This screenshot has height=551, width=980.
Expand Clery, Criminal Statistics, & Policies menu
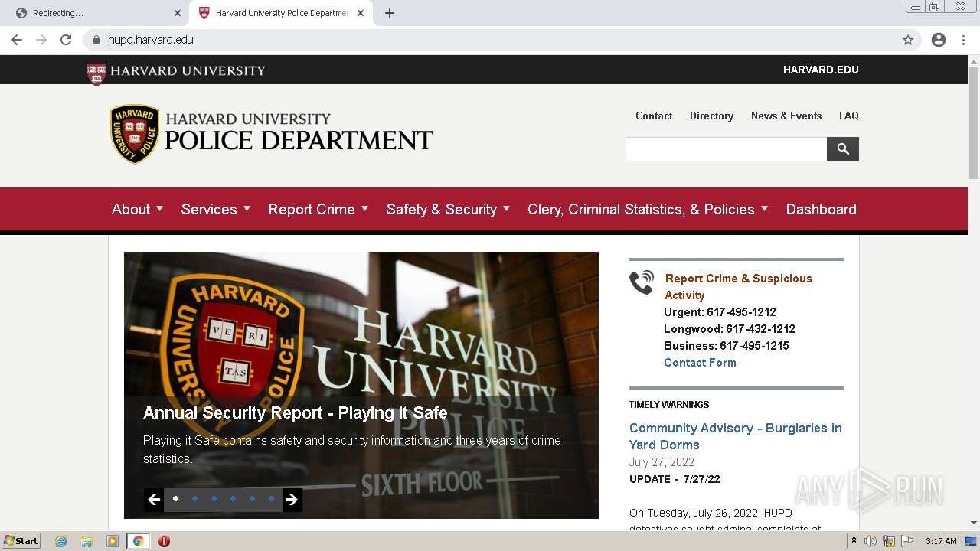click(648, 209)
